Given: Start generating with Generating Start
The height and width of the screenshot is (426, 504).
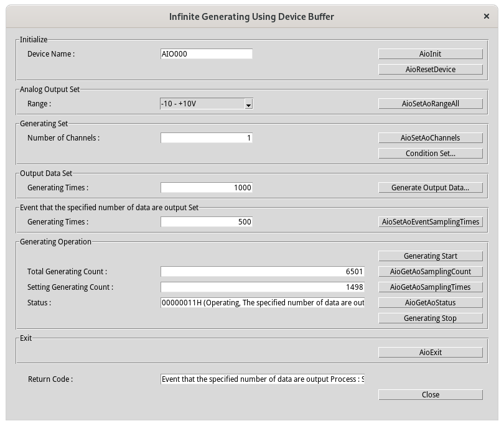Looking at the screenshot, I should point(431,256).
